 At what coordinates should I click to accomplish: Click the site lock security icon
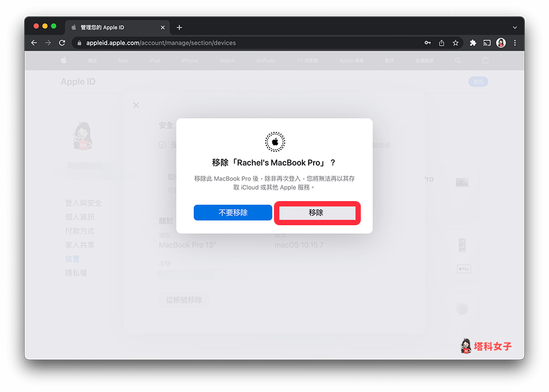(x=79, y=43)
